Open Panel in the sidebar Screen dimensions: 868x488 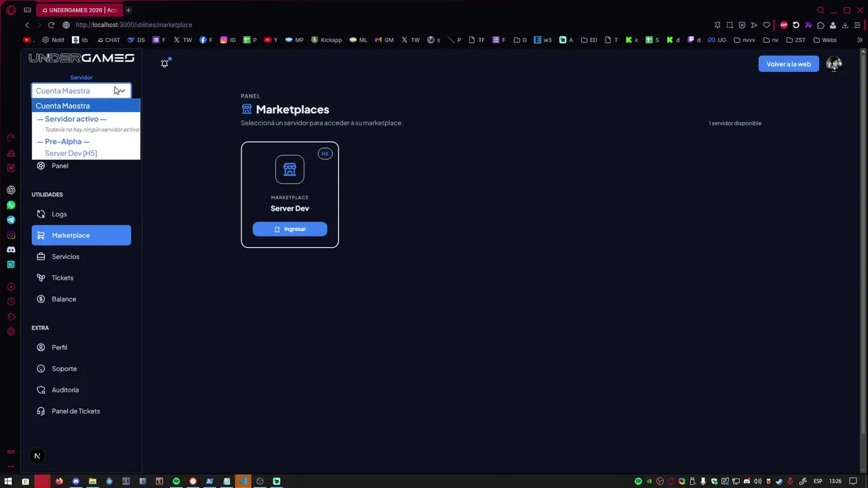click(81, 165)
